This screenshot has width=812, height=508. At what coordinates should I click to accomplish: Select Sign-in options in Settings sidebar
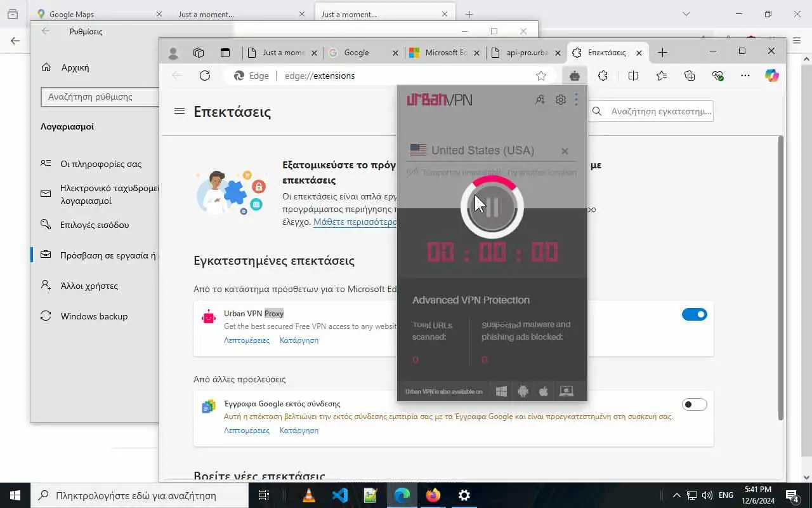pos(95,225)
